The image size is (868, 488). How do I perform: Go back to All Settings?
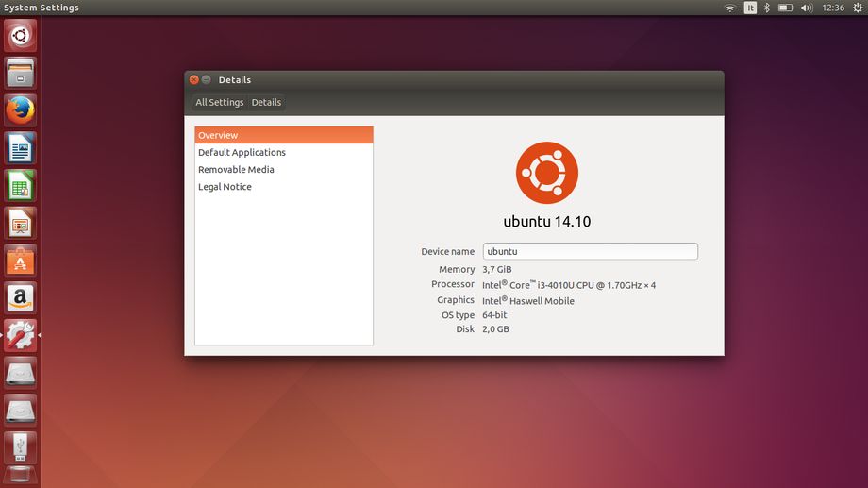tap(219, 102)
